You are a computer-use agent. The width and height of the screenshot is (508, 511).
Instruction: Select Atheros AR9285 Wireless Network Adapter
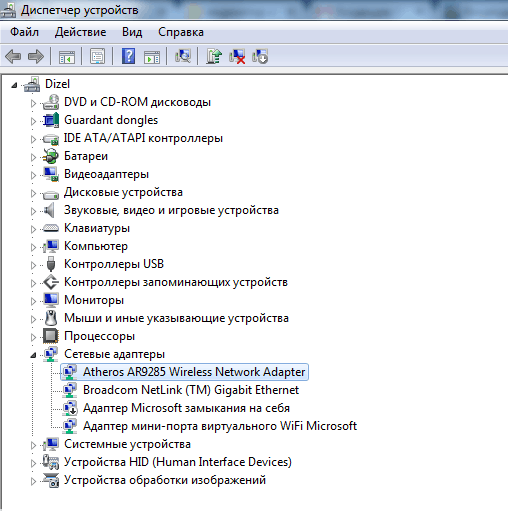[x=194, y=372]
